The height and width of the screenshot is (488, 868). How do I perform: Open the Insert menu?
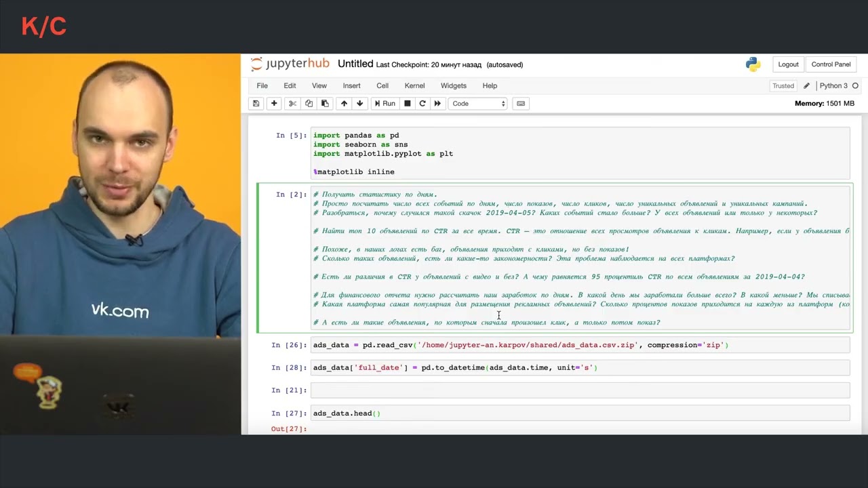351,86
